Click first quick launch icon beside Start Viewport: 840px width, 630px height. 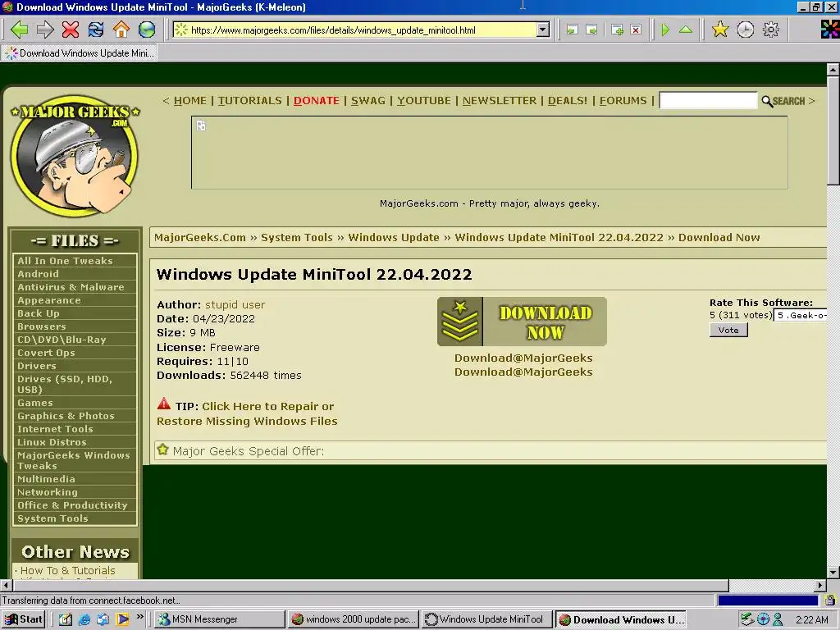pos(66,619)
